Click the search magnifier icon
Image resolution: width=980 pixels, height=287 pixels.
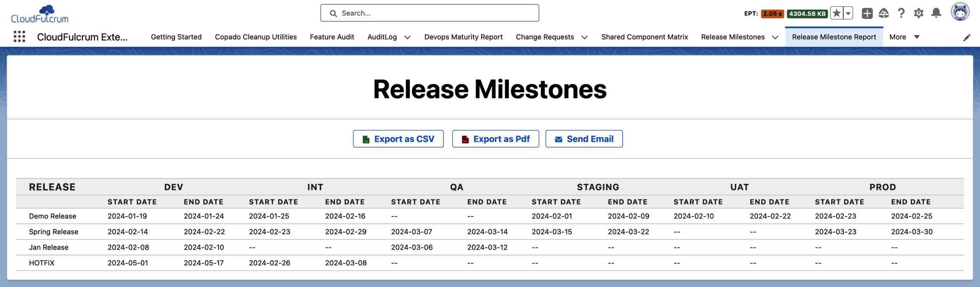[x=333, y=13]
